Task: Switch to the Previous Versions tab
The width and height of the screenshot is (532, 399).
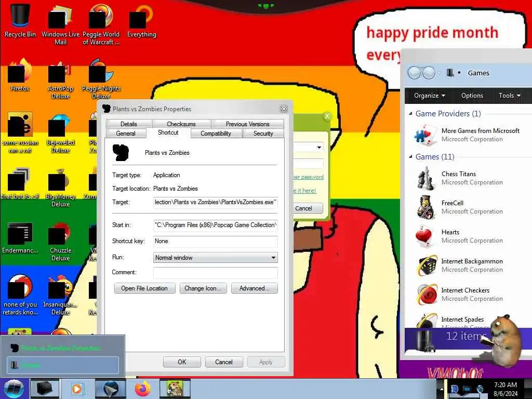Action: pyautogui.click(x=247, y=124)
